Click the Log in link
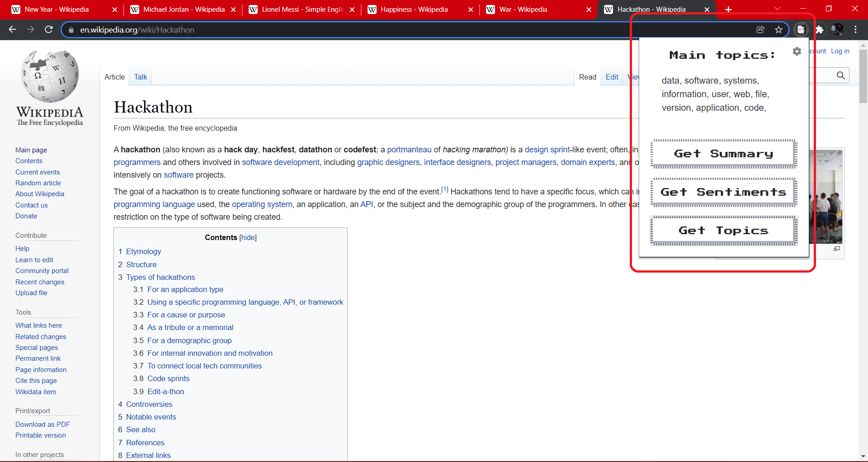The height and width of the screenshot is (462, 868). click(840, 51)
